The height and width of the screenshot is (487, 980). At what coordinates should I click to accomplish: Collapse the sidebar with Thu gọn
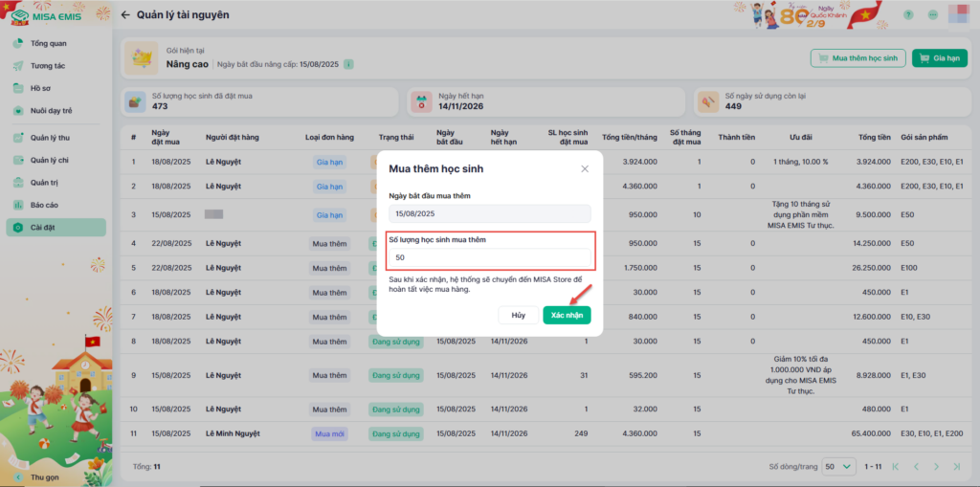point(44,476)
